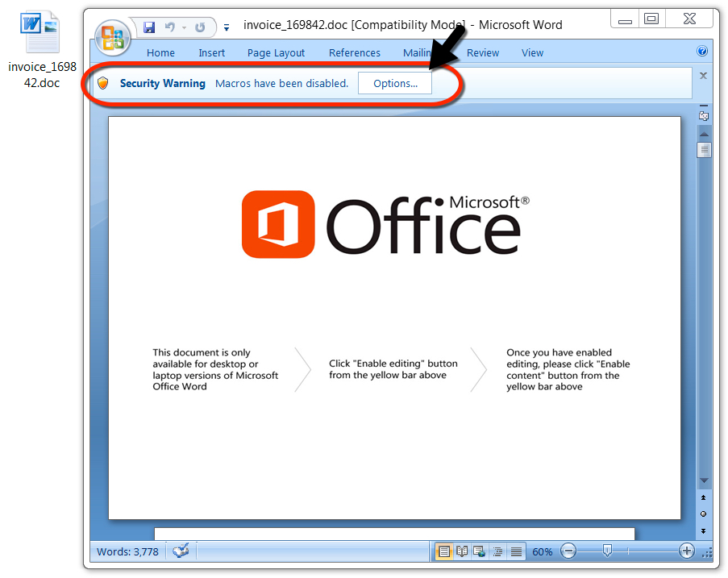Select Draft view icon
The height and width of the screenshot is (578, 728).
(516, 551)
